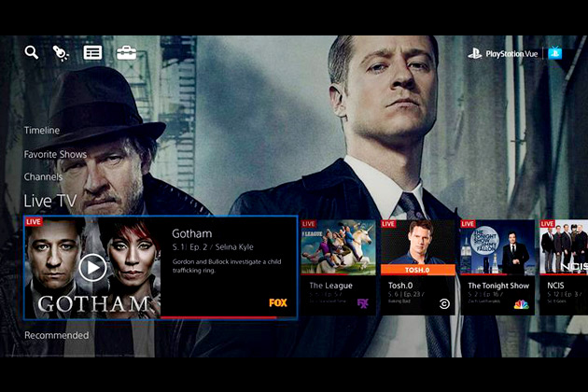This screenshot has width=588, height=392.
Task: Click the Gotham red progress bar
Action: [218, 317]
